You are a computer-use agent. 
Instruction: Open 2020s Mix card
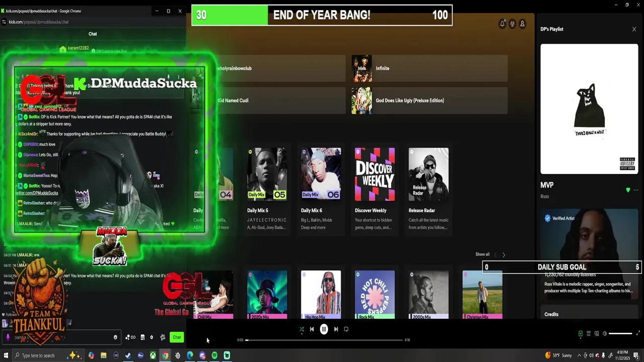point(267,295)
